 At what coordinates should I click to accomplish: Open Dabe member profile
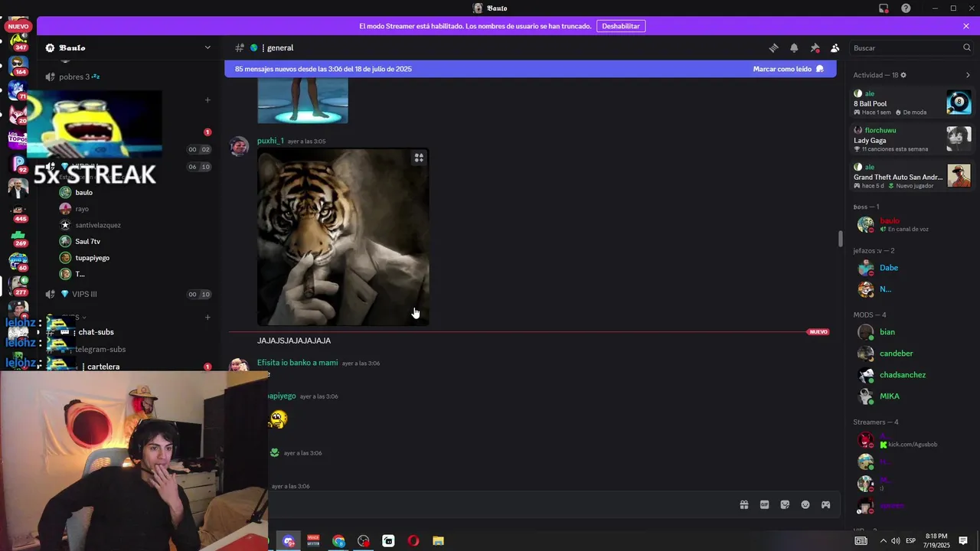tap(911, 268)
